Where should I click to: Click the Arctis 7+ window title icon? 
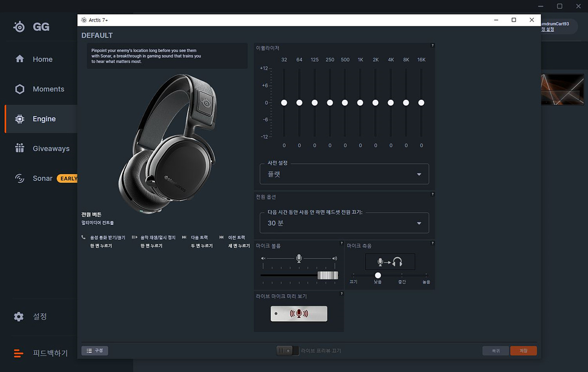pyautogui.click(x=84, y=20)
